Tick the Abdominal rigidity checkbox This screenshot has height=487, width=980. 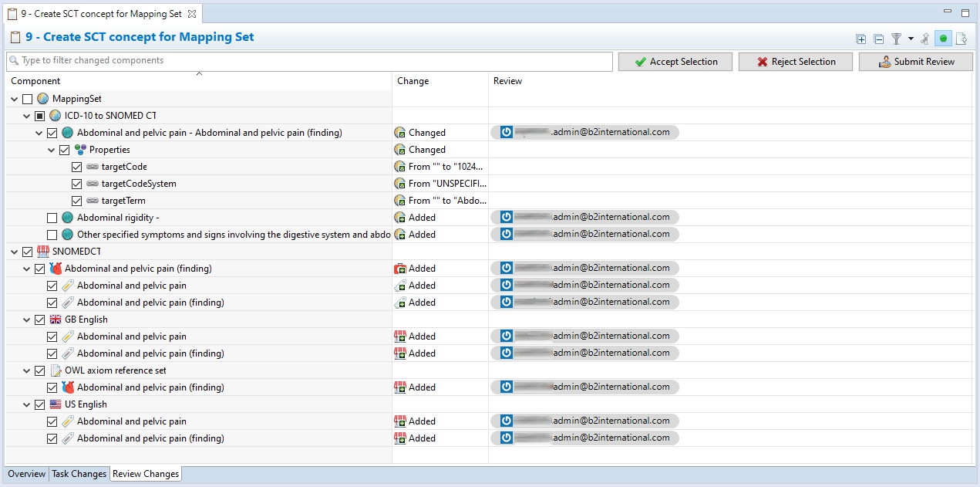[52, 218]
